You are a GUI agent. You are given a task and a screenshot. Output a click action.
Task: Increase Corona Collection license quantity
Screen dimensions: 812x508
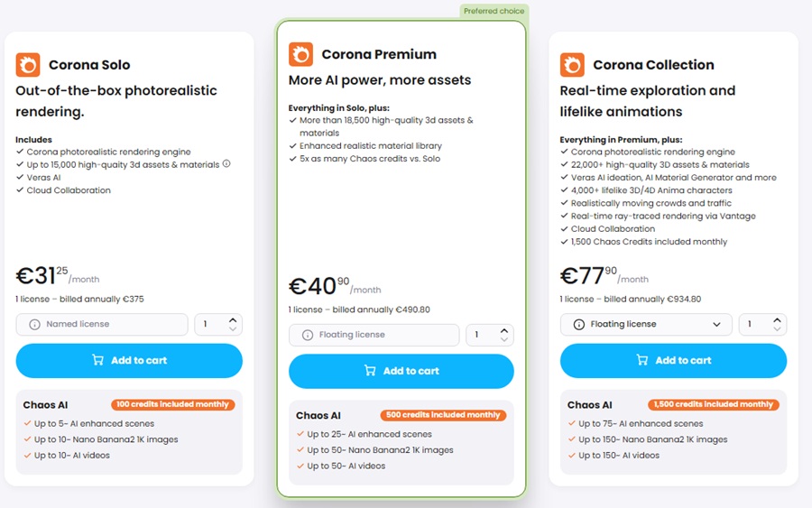point(778,320)
